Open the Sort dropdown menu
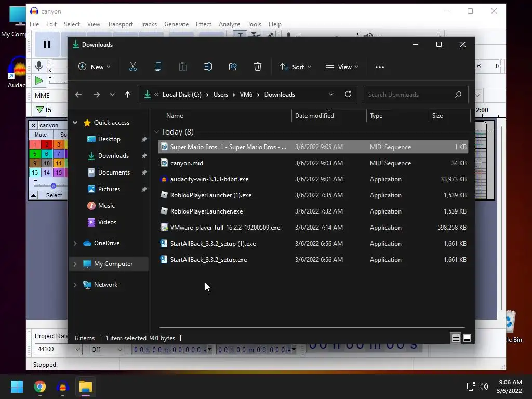This screenshot has width=532, height=399. (x=295, y=67)
